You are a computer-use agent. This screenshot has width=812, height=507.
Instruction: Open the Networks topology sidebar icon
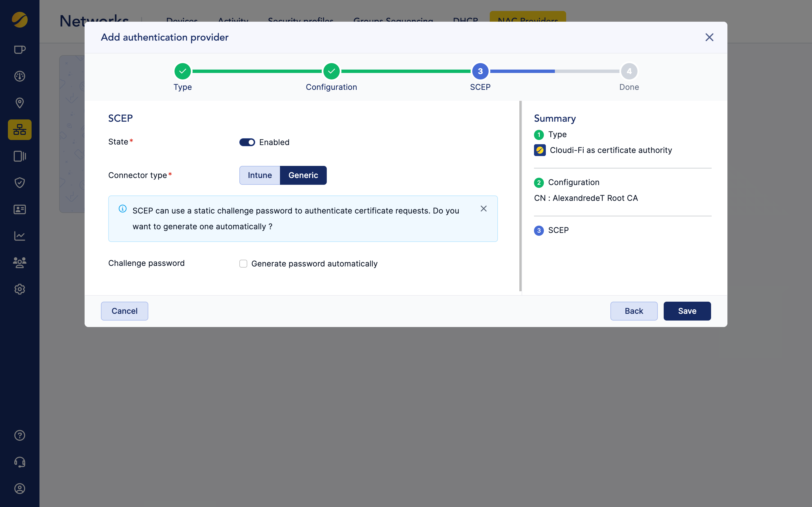point(19,130)
